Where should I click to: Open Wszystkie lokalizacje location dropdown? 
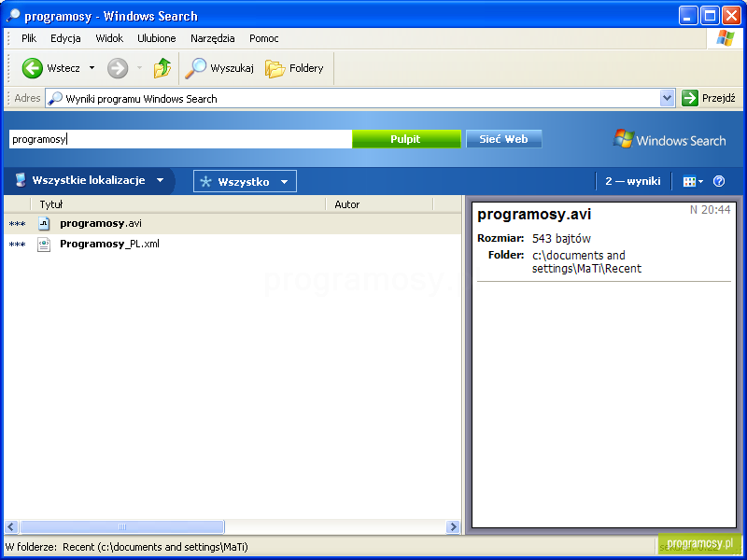[x=89, y=180]
